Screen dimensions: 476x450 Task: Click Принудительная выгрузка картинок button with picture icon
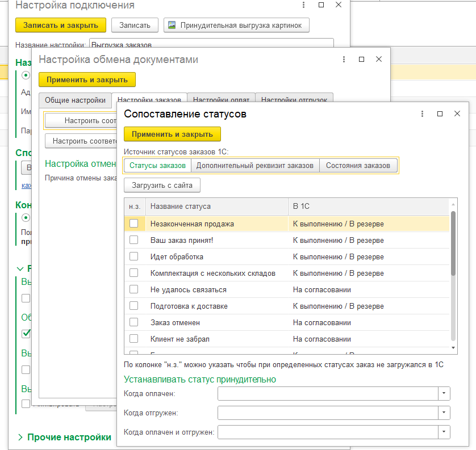pyautogui.click(x=236, y=25)
